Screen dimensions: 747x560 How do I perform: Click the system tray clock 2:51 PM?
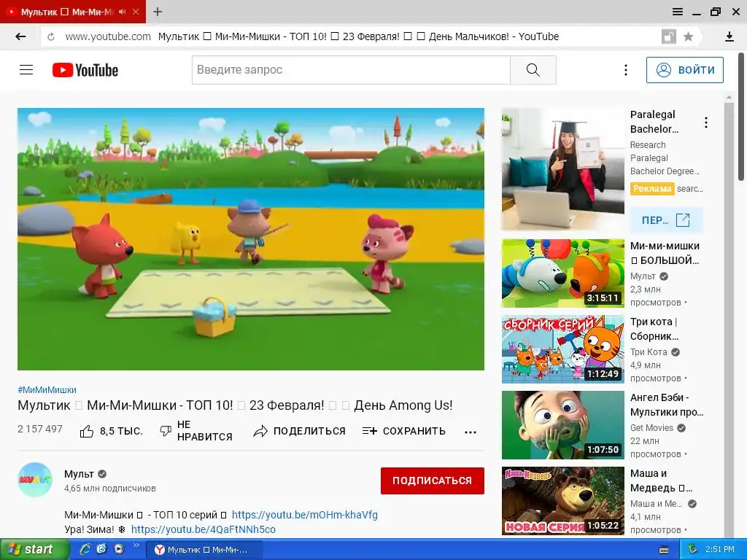[720, 550]
